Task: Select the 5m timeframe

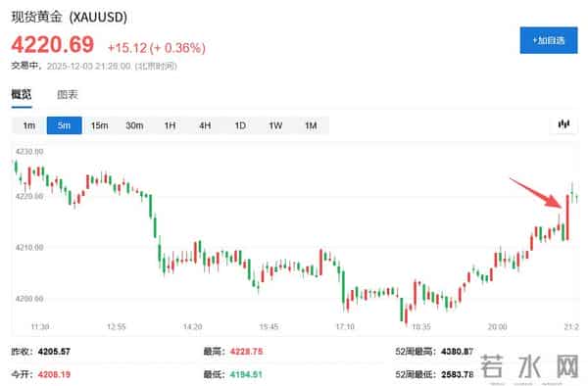Action: (64, 125)
